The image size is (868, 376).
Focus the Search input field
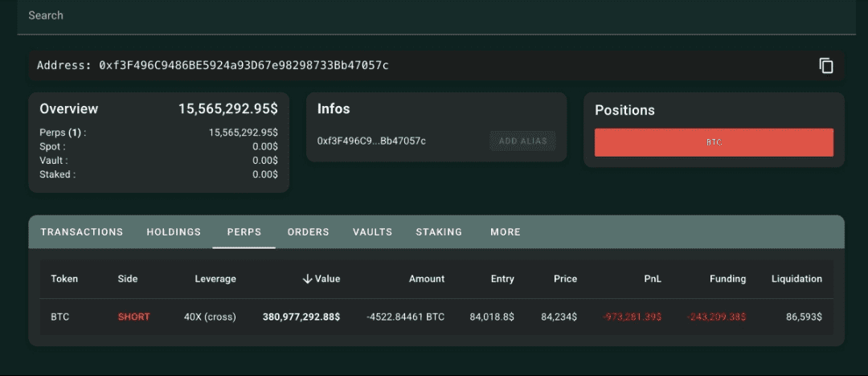pyautogui.click(x=436, y=15)
